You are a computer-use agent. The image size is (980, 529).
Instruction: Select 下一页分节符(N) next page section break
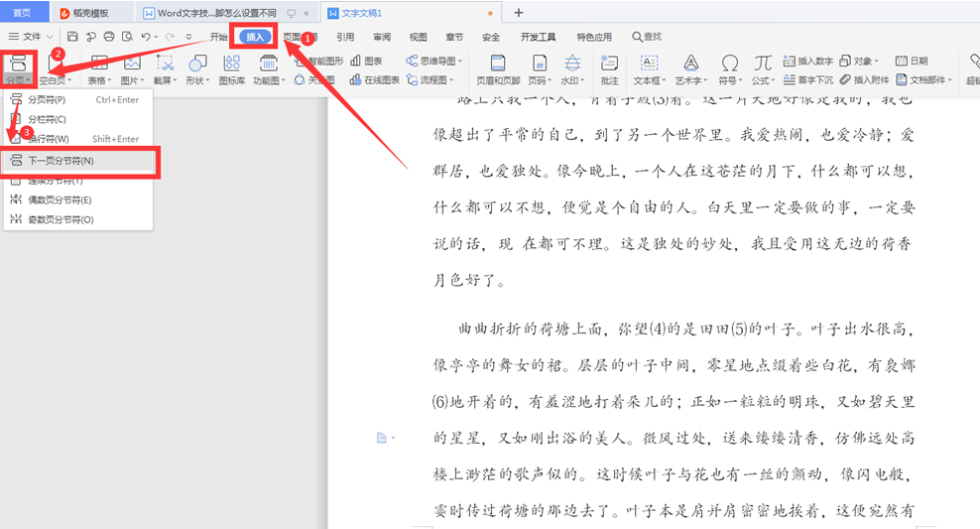78,161
